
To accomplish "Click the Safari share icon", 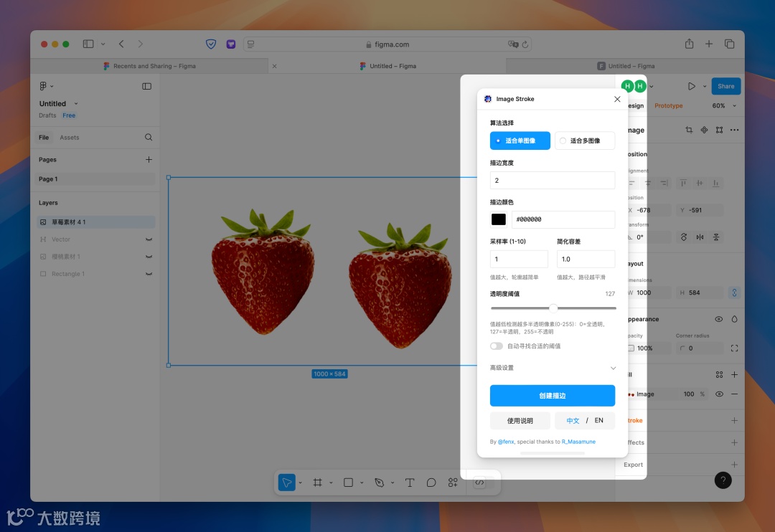I will coord(689,44).
